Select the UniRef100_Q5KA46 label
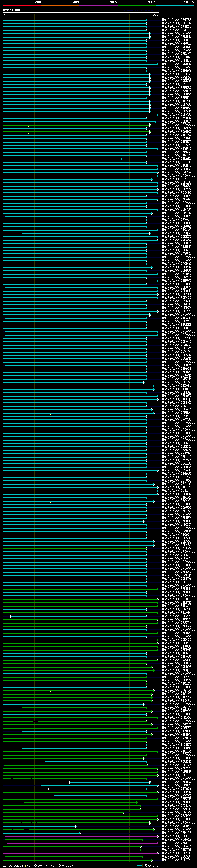The width and height of the screenshot is (197, 868). click(x=177, y=410)
